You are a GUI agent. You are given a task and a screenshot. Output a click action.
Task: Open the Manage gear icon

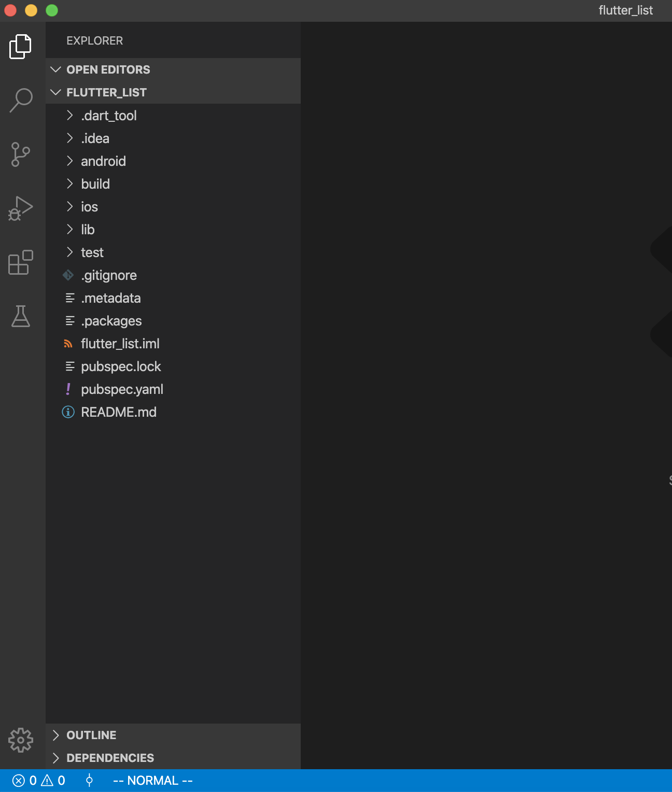pos(21,740)
